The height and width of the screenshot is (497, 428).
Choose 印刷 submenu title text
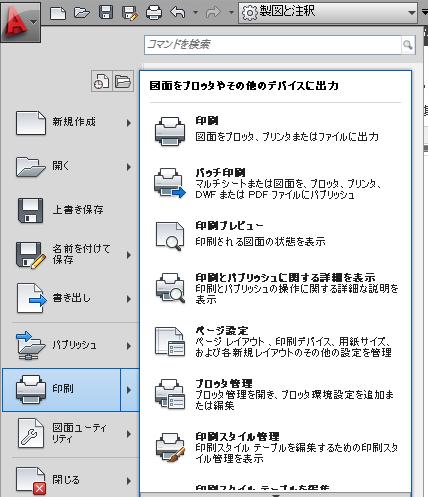pos(207,121)
